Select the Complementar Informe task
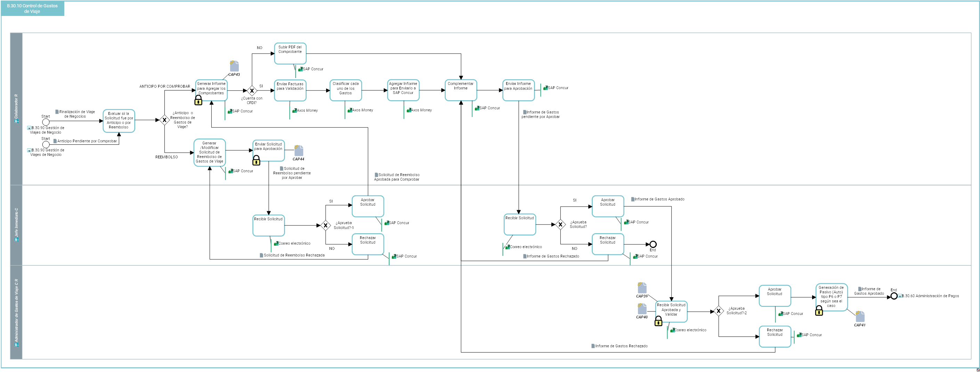980x372 pixels. click(461, 90)
